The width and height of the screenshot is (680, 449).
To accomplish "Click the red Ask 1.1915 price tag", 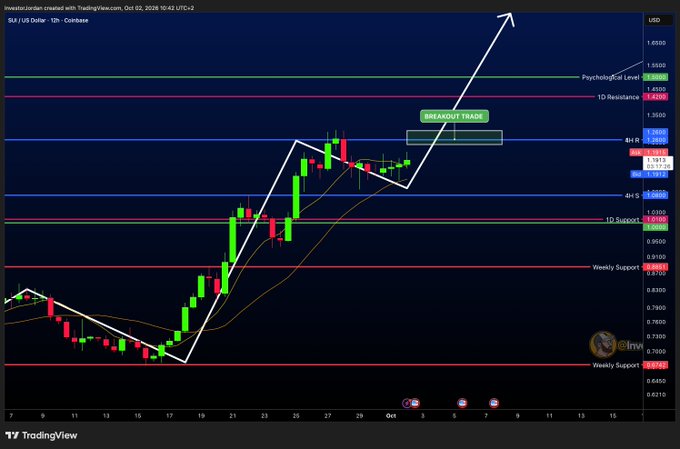I will click(x=649, y=153).
